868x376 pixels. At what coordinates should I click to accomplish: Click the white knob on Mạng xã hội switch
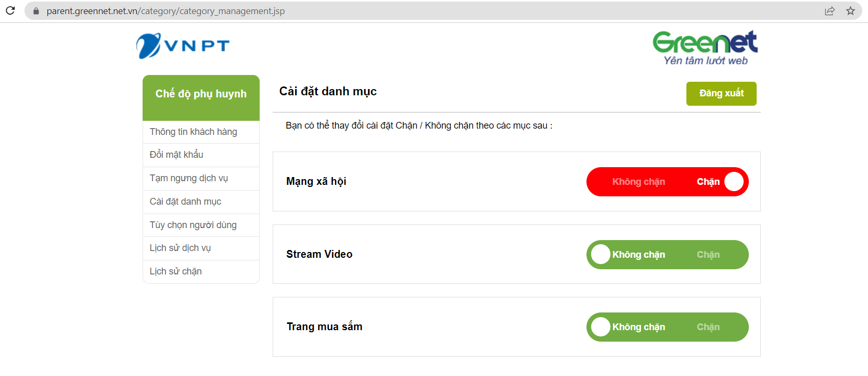click(734, 182)
